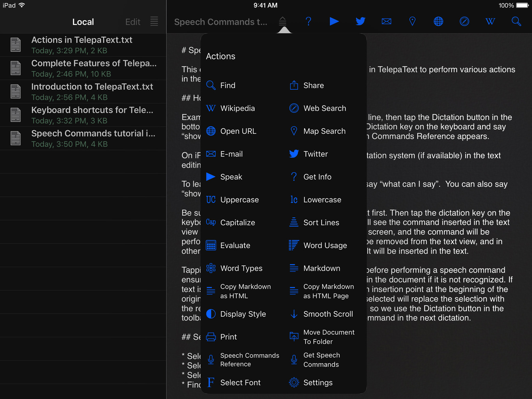Tap the question mark Get Info toolbar icon

pos(308,21)
